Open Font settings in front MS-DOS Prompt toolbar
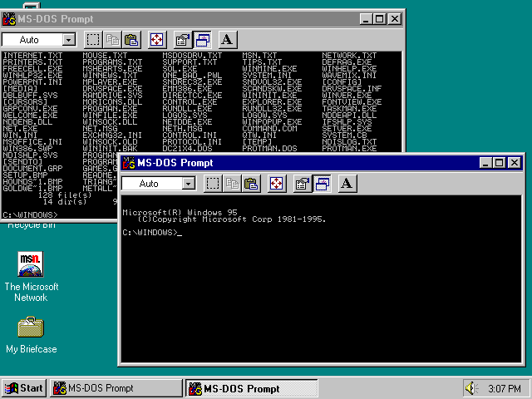The width and height of the screenshot is (532, 399). [347, 184]
